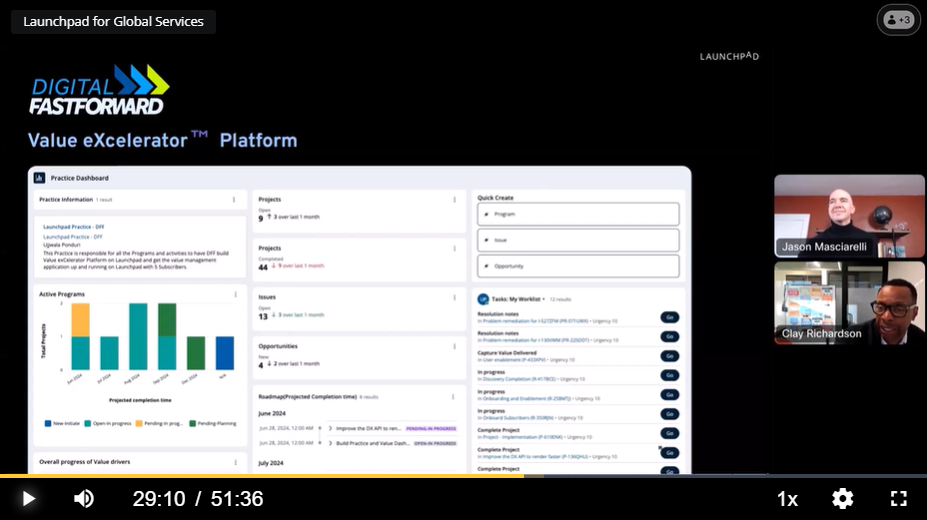Click the OPEN-IN PROGRESS status badge
The image size is (927, 520).
coord(435,443)
